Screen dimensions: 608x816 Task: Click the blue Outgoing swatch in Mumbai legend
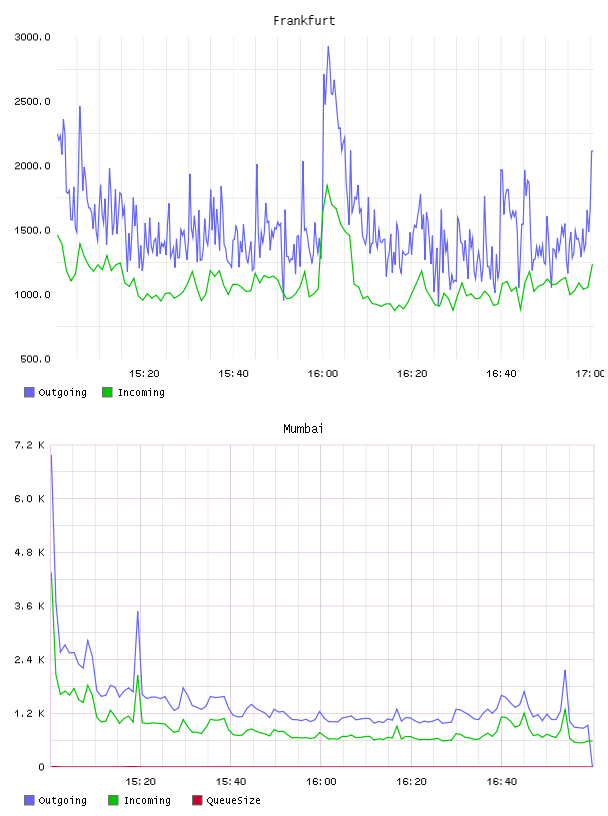coord(29,800)
